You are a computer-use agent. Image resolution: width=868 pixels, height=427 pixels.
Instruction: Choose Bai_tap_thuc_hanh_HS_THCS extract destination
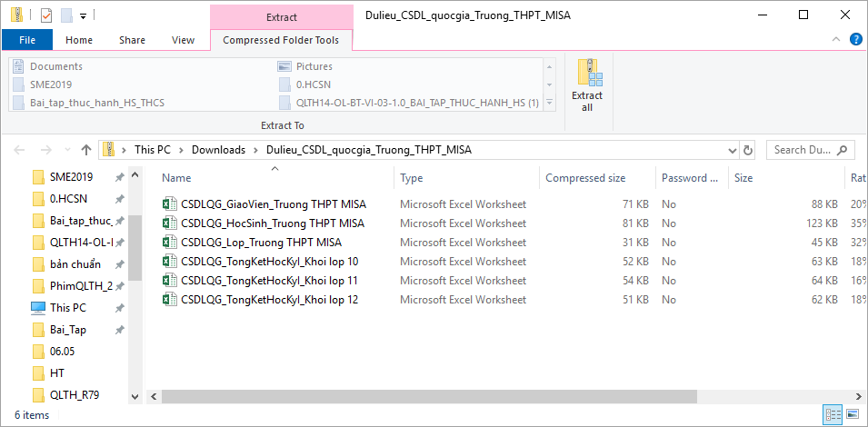(90, 103)
